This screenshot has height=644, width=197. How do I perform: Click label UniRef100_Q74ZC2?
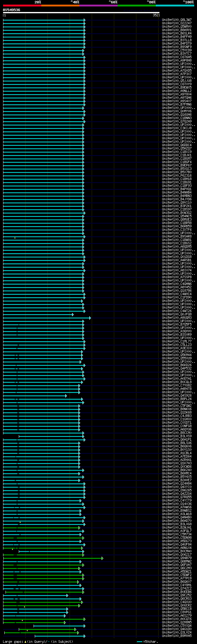click(177, 588)
